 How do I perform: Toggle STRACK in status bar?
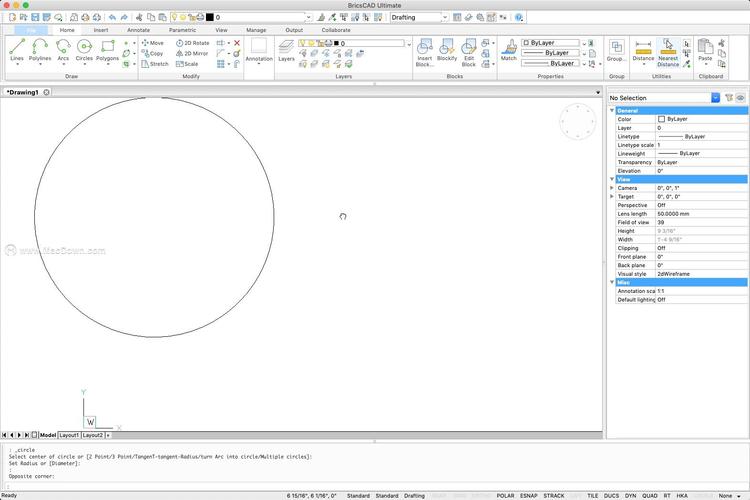click(x=554, y=496)
